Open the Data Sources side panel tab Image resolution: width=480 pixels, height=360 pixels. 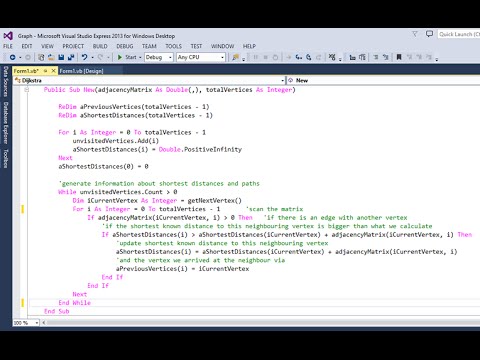[6, 81]
